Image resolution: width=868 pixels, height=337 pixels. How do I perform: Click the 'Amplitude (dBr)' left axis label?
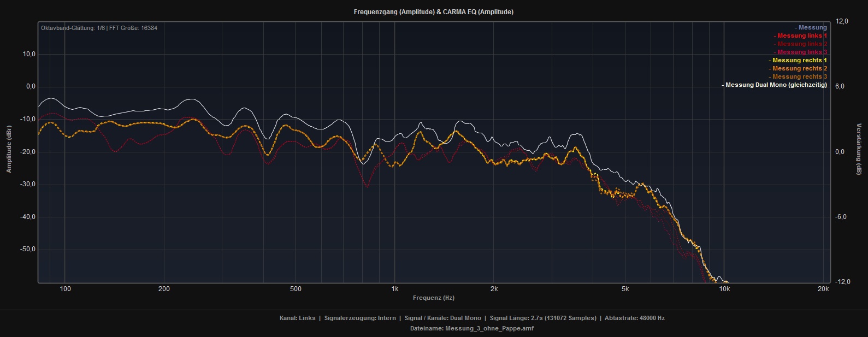pyautogui.click(x=9, y=149)
